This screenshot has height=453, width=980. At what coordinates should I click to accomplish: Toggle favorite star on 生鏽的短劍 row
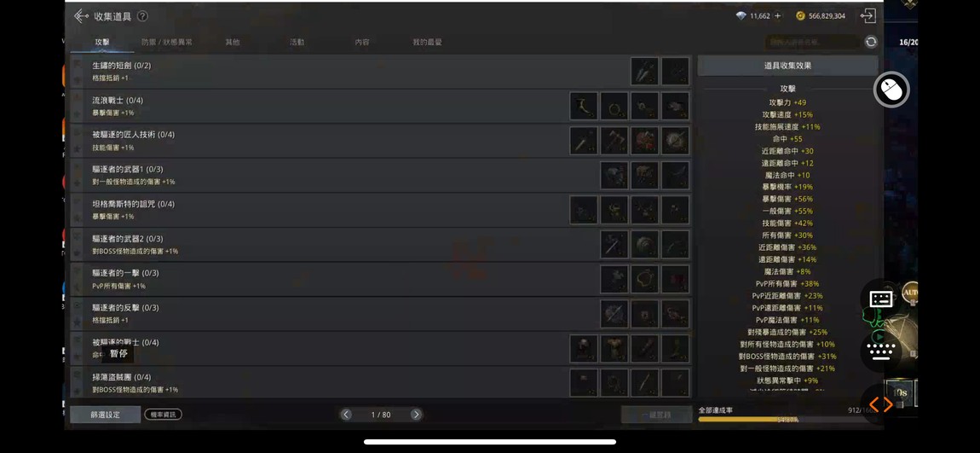point(77,80)
